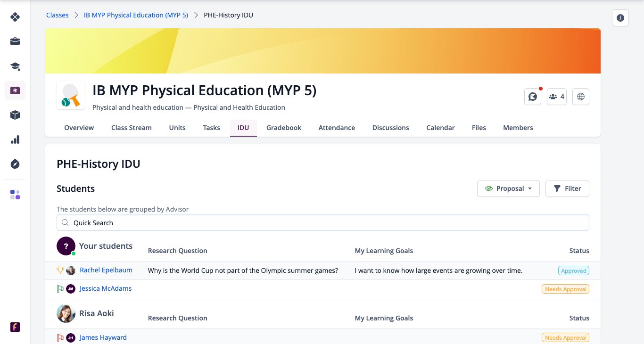
Task: Open Jessica McAdams student link
Action: (x=106, y=288)
